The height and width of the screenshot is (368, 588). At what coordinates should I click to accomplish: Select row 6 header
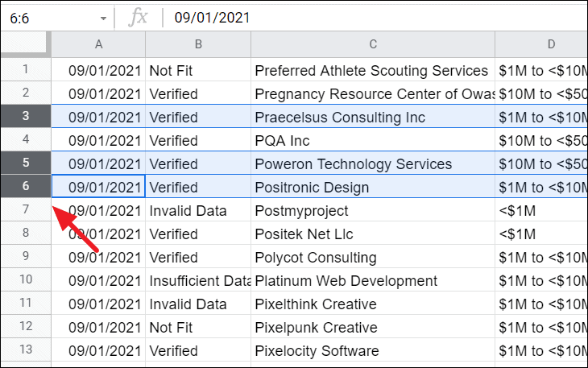point(26,188)
